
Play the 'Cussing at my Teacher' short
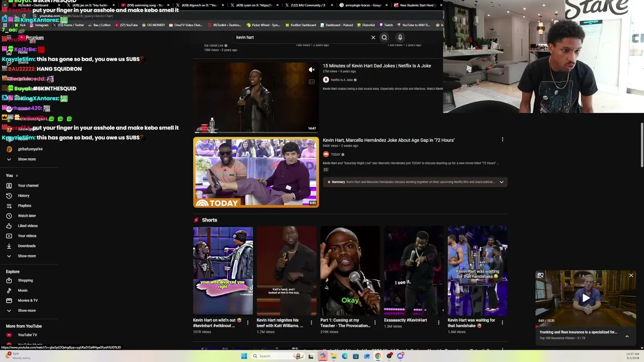[x=350, y=271]
